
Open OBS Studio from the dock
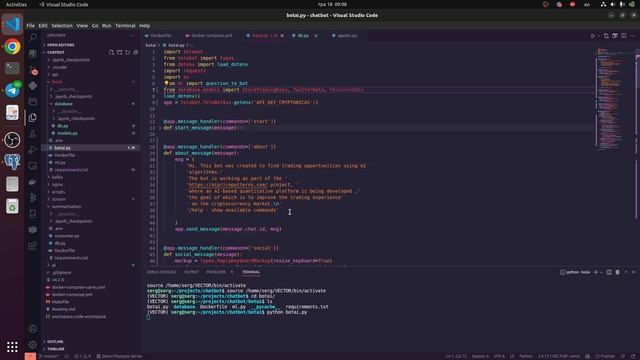(12, 140)
